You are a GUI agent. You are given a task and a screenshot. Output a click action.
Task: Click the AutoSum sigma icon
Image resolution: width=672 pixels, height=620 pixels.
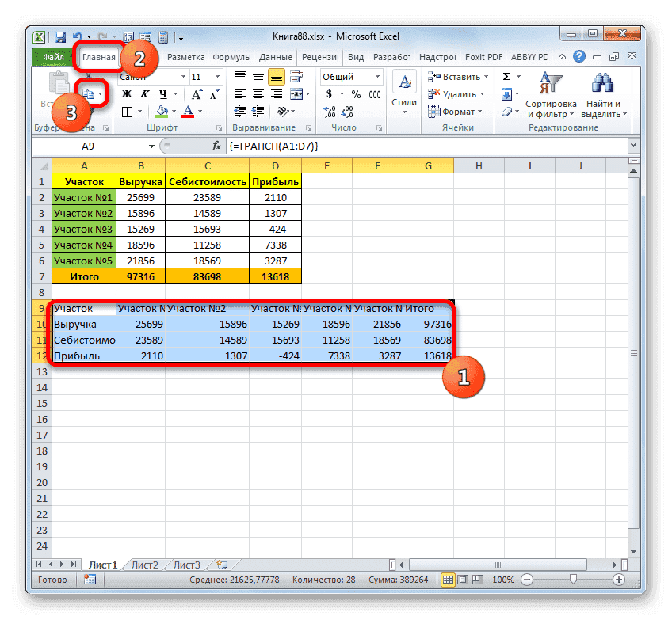coord(507,75)
